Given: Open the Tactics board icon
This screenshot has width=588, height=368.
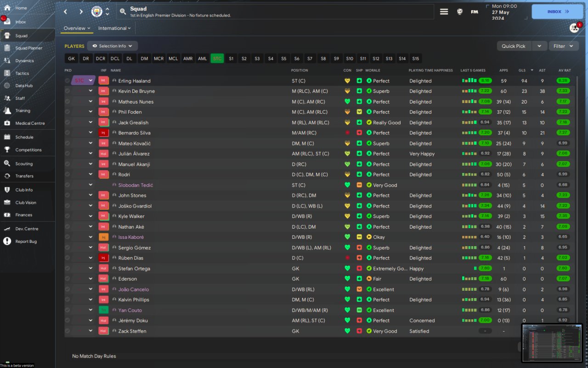Looking at the screenshot, I should pos(7,73).
